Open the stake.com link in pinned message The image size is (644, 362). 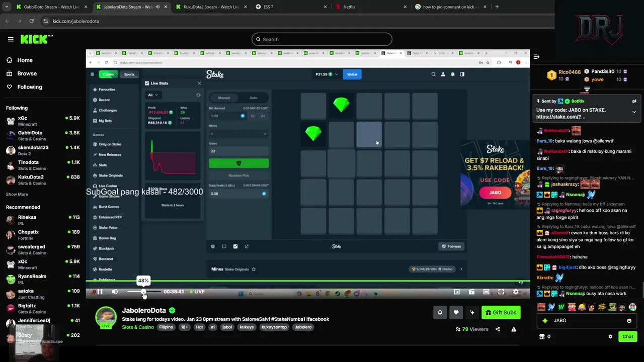[x=561, y=117]
